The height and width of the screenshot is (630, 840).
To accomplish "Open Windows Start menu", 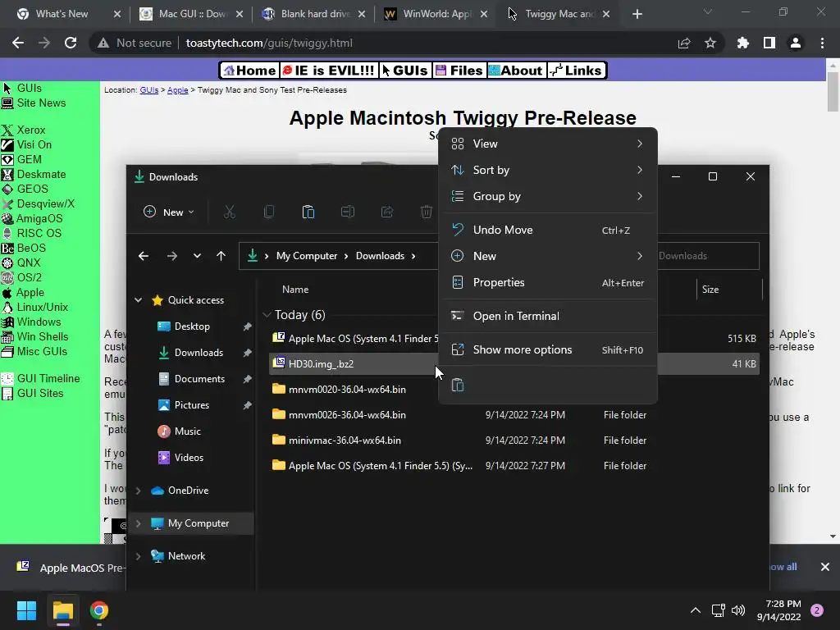I will 26,610.
